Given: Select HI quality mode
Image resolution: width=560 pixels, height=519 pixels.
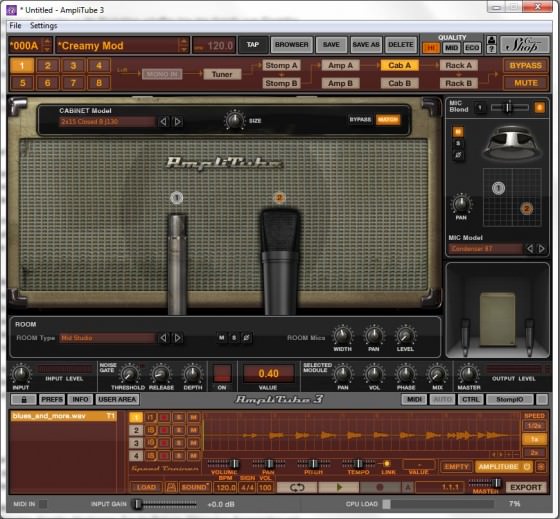Looking at the screenshot, I should coord(431,48).
